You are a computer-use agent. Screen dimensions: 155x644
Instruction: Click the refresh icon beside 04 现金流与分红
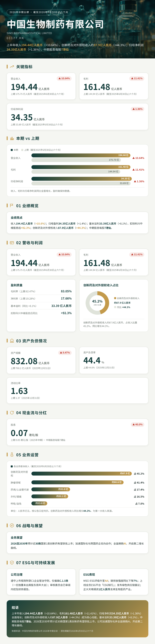pyautogui.click(x=12, y=413)
